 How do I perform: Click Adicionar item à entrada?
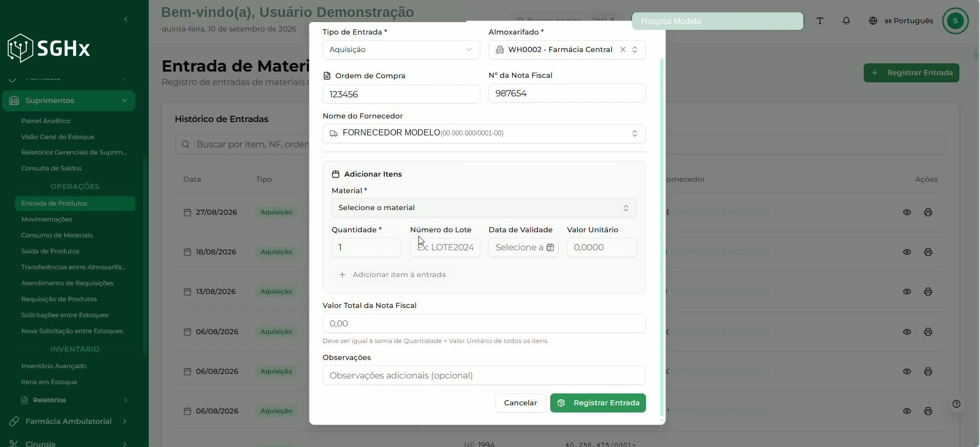pos(392,274)
